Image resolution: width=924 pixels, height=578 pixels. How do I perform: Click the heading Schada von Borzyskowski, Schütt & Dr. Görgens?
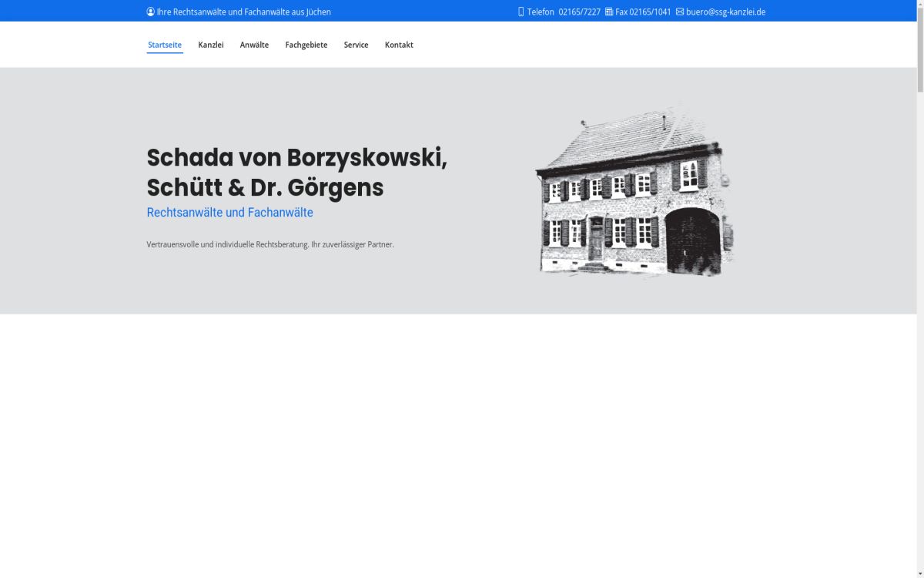tap(296, 172)
